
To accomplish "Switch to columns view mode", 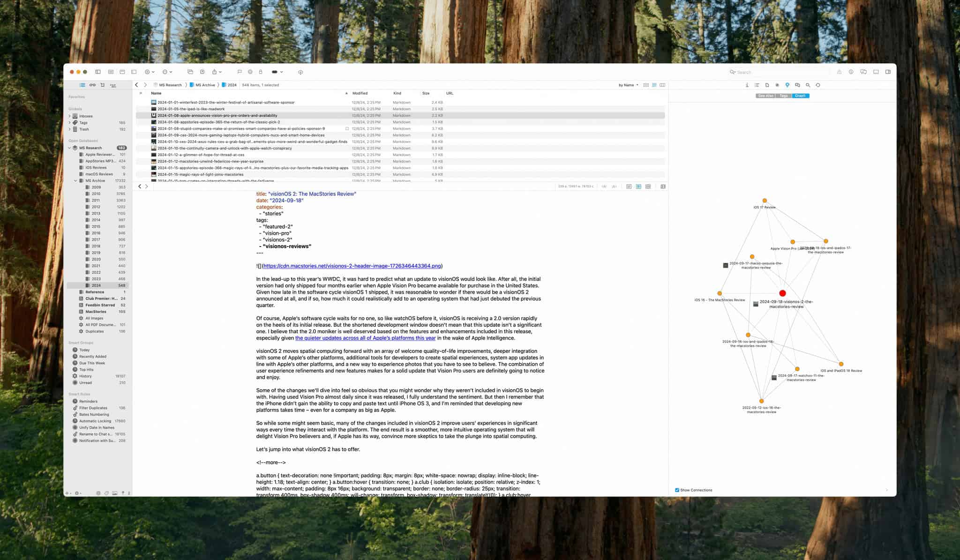I will [662, 85].
